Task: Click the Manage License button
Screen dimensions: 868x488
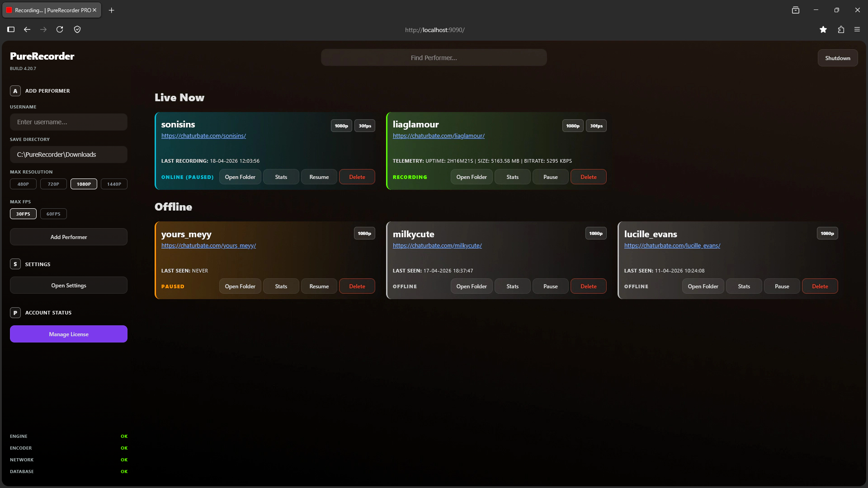Action: pos(68,334)
